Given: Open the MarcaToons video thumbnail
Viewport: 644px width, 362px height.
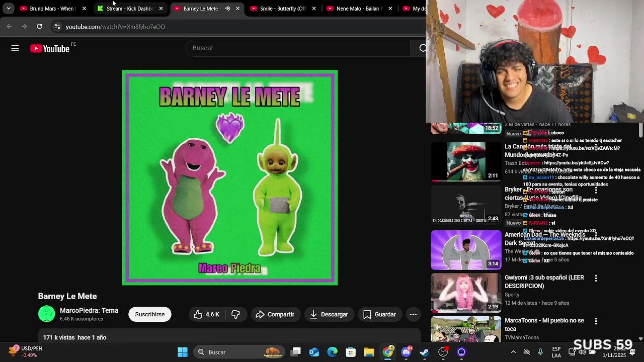Looking at the screenshot, I should click(x=466, y=329).
